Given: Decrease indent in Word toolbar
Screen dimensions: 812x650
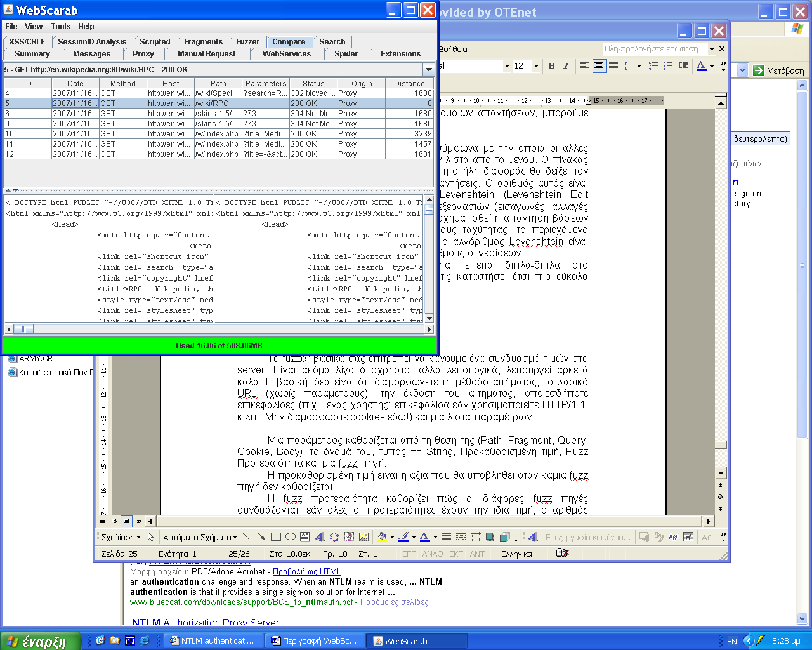Looking at the screenshot, I should coord(683,66).
